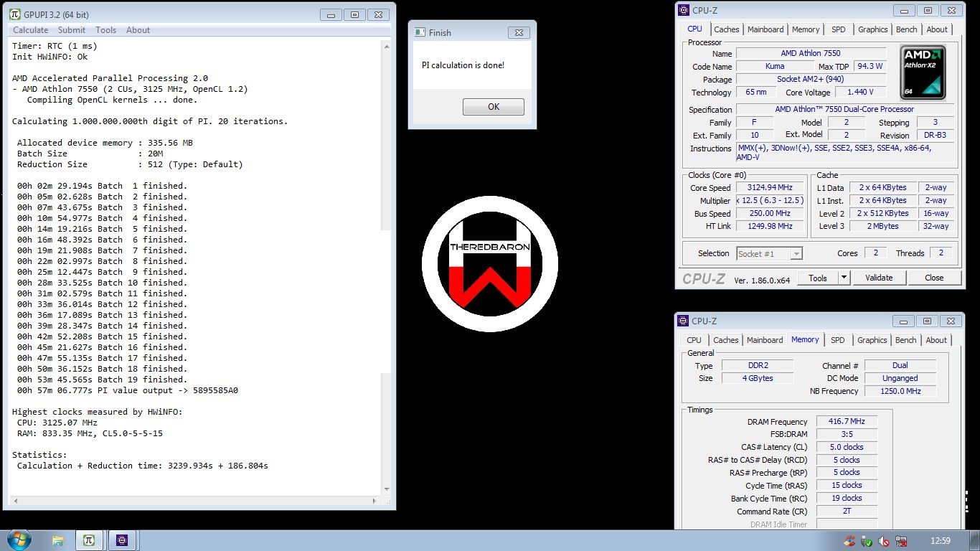Viewport: 980px width, 551px height.
Task: Click the network status tray icon
Action: 903,541
